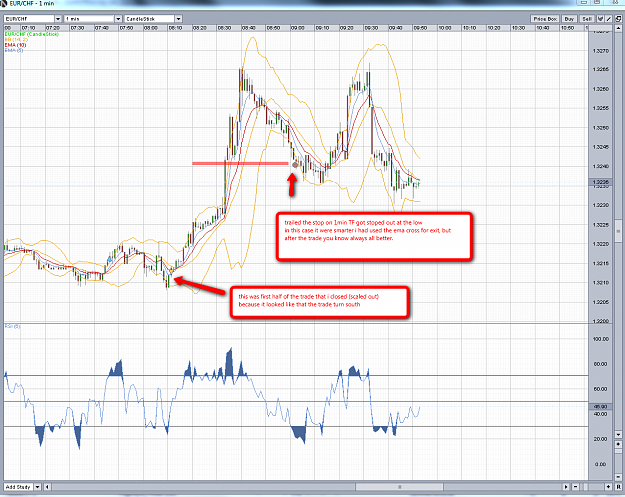The height and width of the screenshot is (497, 625).
Task: Click the Add Study button
Action: pyautogui.click(x=18, y=487)
